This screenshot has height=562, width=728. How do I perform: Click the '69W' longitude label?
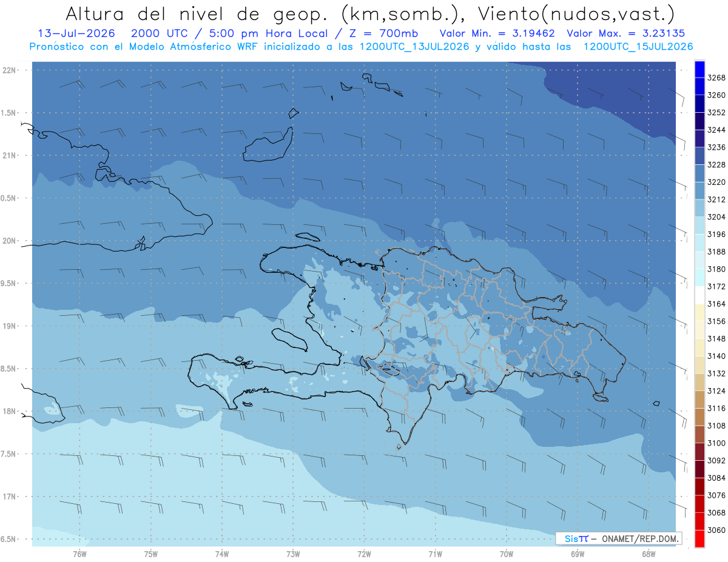pyautogui.click(x=578, y=554)
